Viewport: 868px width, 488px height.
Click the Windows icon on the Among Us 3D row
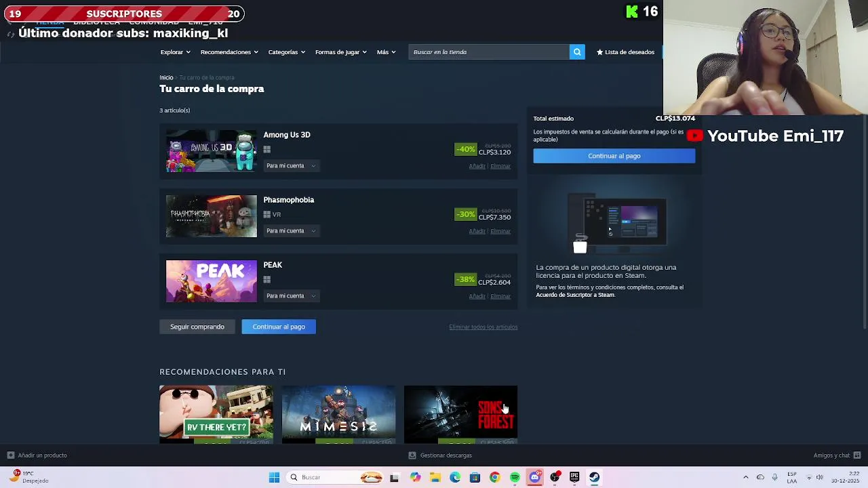coord(267,150)
